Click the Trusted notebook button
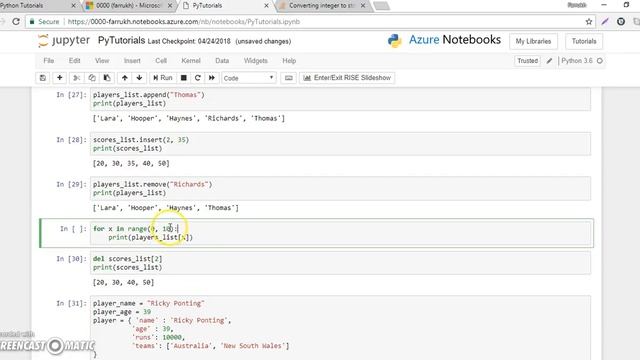 [527, 61]
